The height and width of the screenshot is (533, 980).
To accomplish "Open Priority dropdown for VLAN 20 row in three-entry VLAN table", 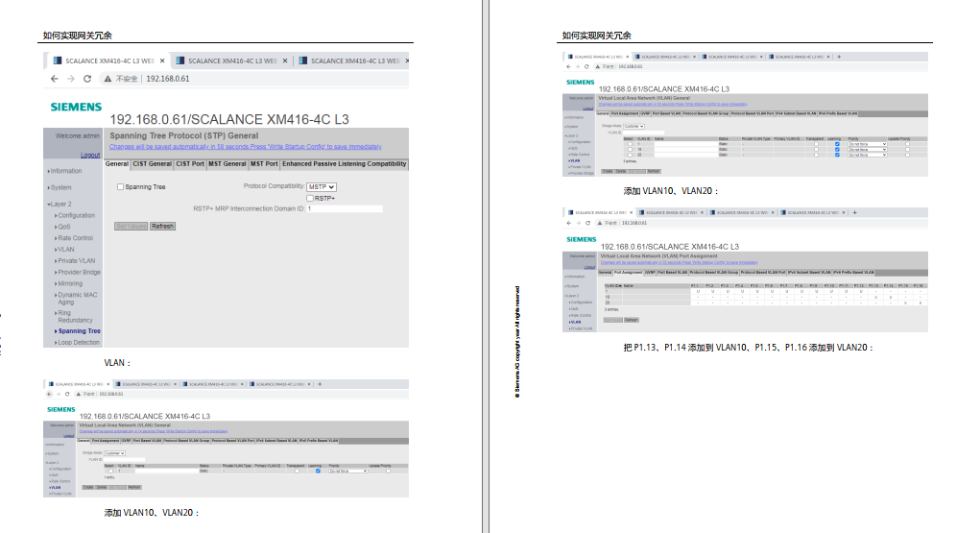I will (868, 156).
